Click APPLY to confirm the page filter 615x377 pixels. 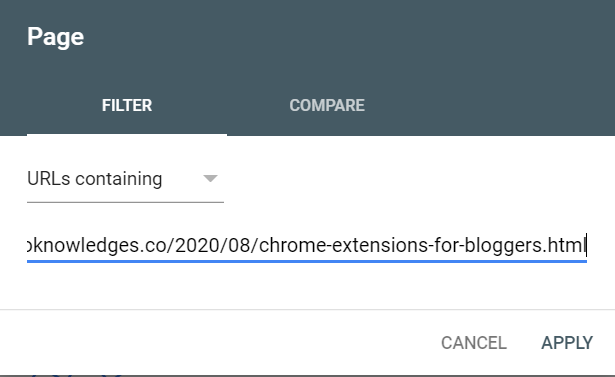click(567, 343)
